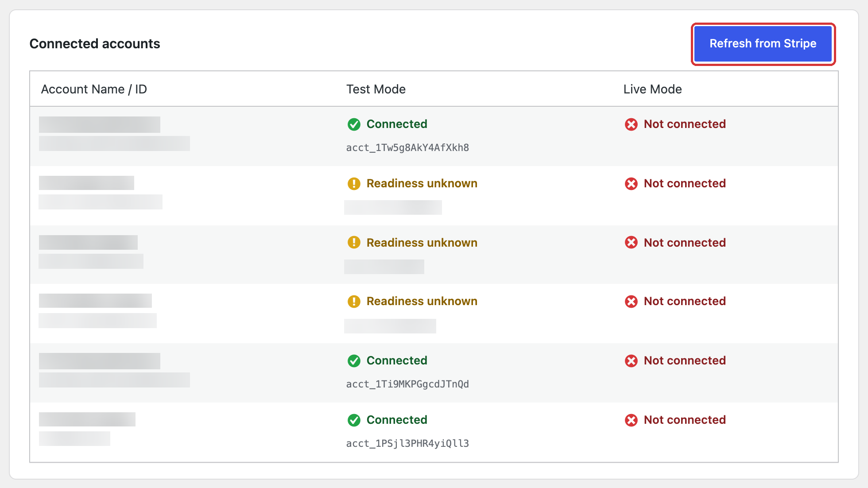
Task: Click Not connected text in acct_1Tw5g8AkY4AfXkh8 row
Action: tap(685, 124)
